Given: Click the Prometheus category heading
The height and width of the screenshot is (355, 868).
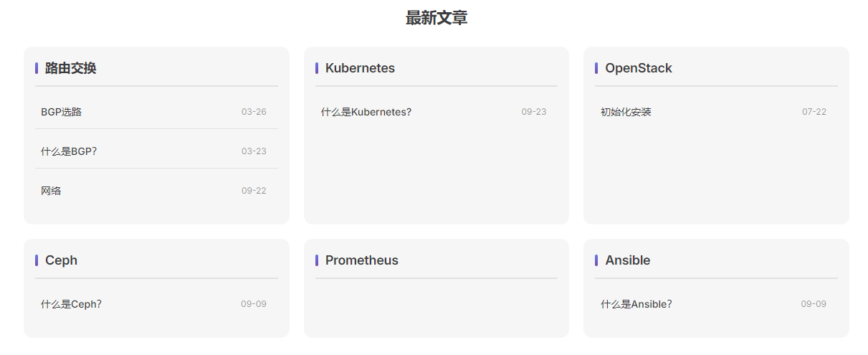Looking at the screenshot, I should coord(361,260).
